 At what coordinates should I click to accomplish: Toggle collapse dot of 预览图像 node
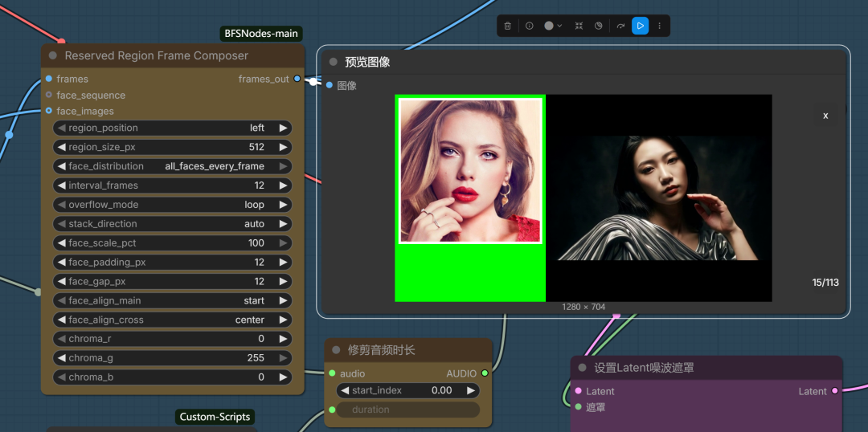coord(334,62)
